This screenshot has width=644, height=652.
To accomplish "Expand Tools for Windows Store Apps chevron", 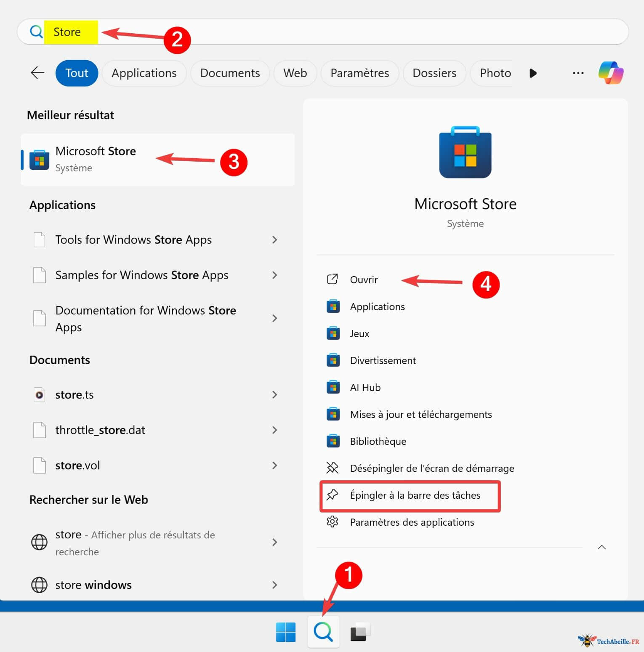I will coord(274,240).
